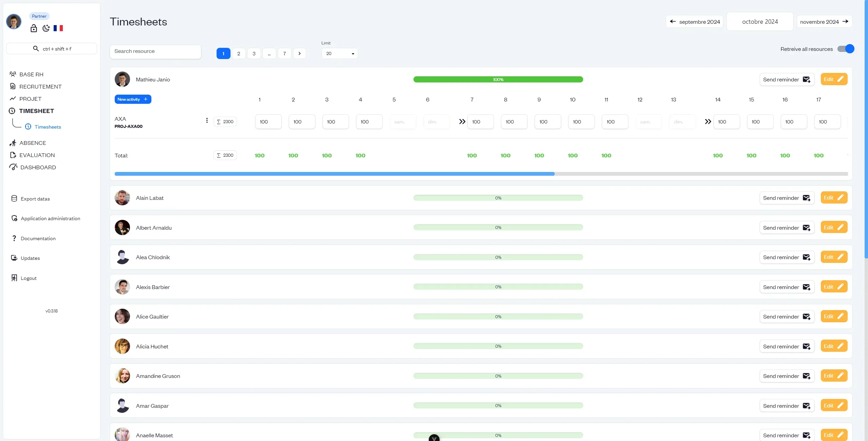Toggle the Timesheets visibility in sidebar
This screenshot has height=441, width=868.
pos(37,111)
